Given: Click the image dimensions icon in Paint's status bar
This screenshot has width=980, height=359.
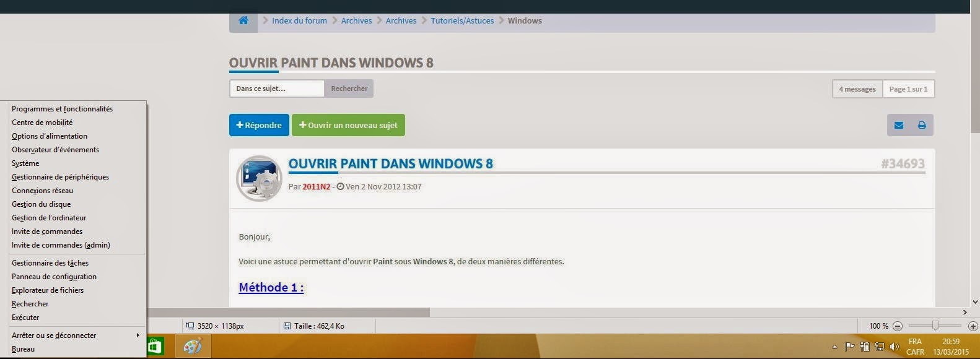Looking at the screenshot, I should point(190,326).
